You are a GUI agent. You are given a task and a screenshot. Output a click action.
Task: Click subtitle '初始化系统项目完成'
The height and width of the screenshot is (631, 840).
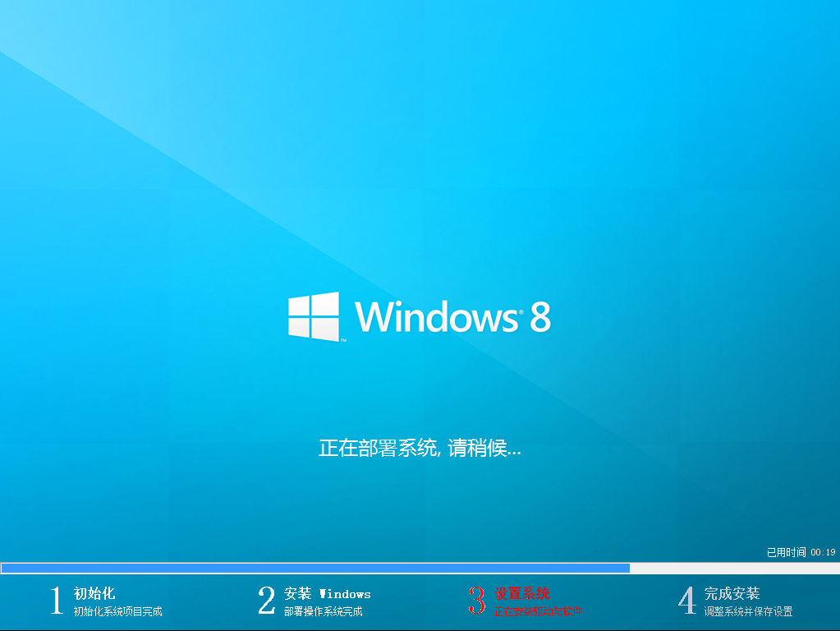coord(118,612)
